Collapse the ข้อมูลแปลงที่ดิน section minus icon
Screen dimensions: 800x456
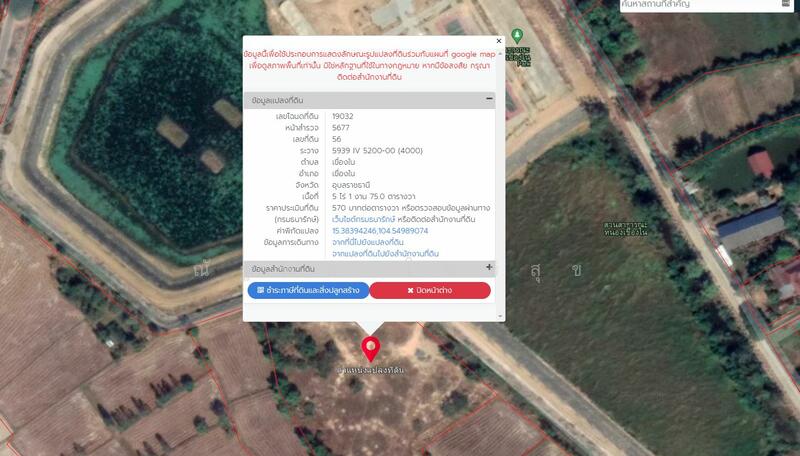coord(489,99)
